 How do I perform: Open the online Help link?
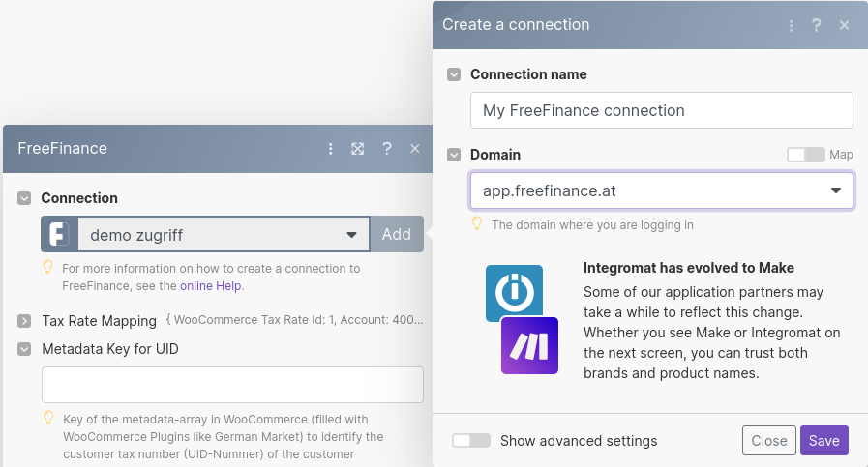211,285
